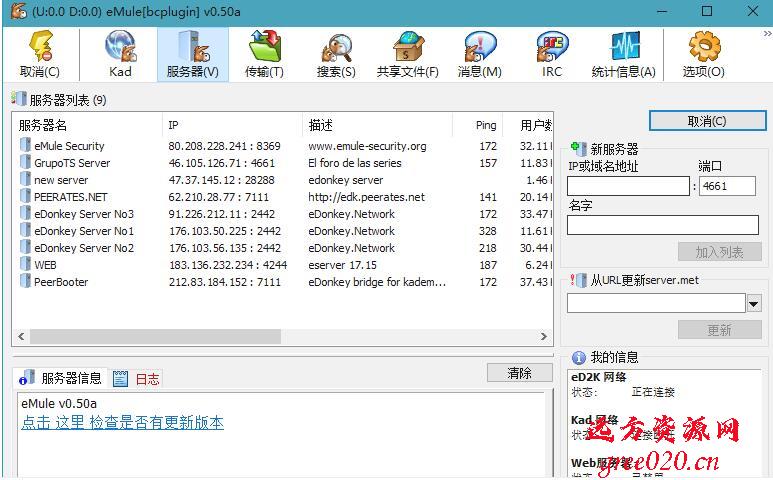Screen dimensions: 773x480
Task: Select IP 176.103.56.135 : 2442
Action: point(225,248)
